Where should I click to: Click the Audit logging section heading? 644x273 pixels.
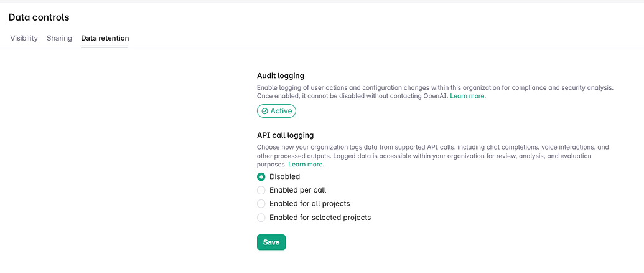[281, 75]
